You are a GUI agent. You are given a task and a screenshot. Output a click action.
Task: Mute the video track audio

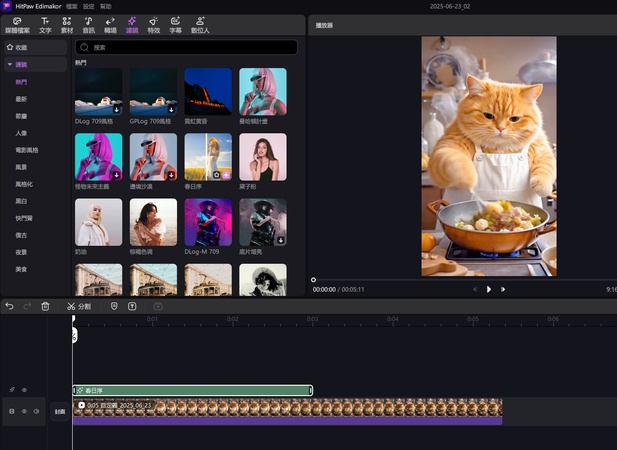36,411
